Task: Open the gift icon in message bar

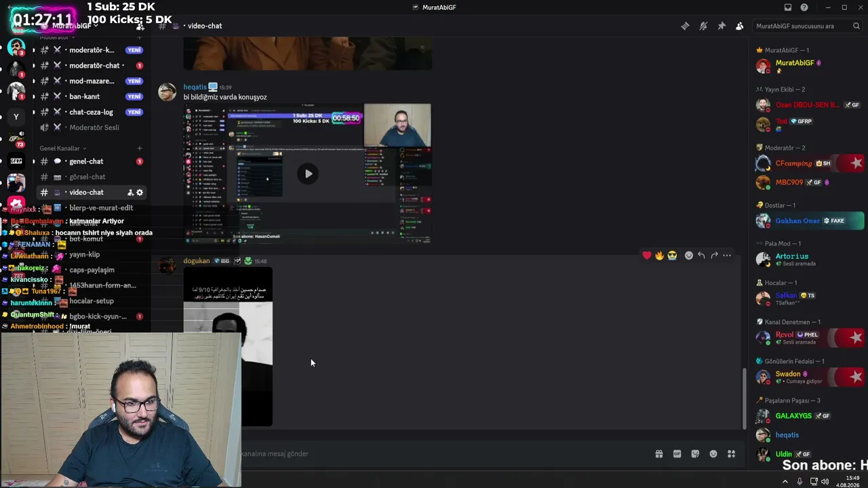Action: click(658, 454)
